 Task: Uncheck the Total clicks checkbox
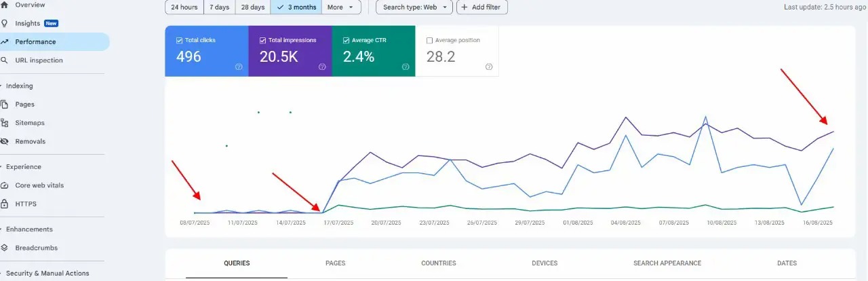click(x=179, y=41)
